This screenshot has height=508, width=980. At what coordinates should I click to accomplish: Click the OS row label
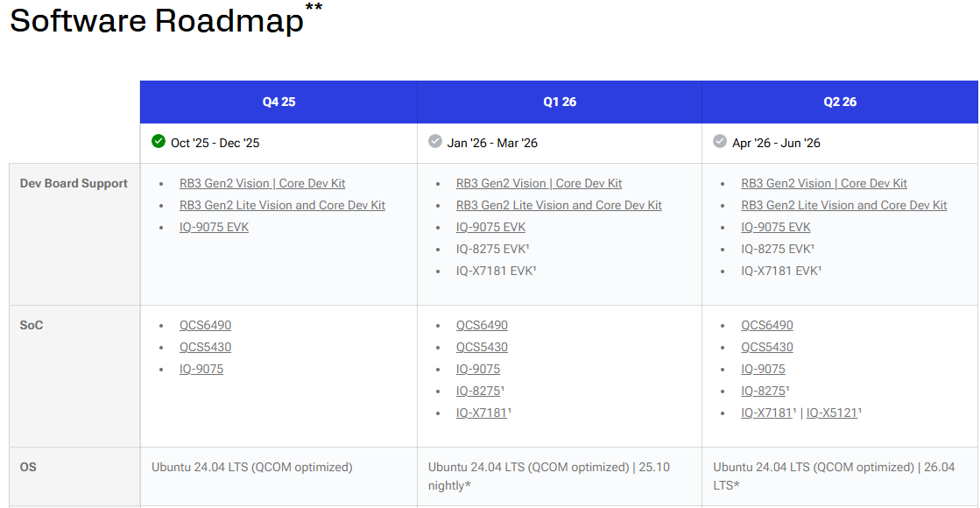point(28,467)
